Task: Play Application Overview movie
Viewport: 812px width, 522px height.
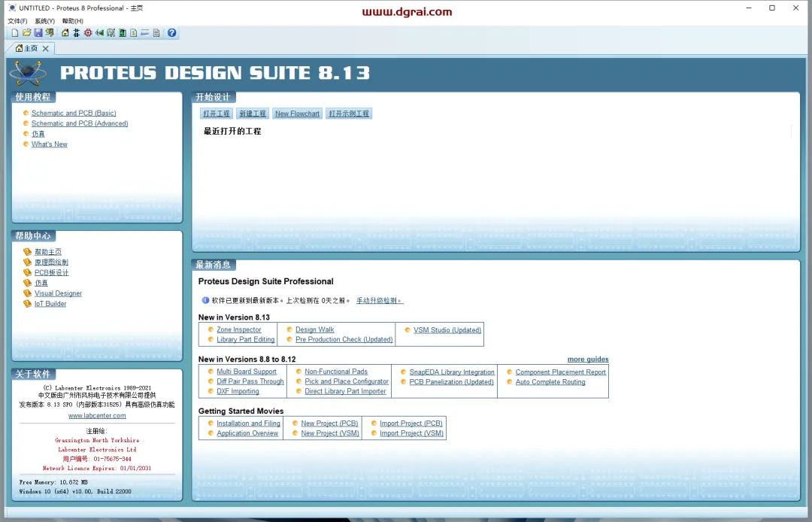Action: coord(247,433)
